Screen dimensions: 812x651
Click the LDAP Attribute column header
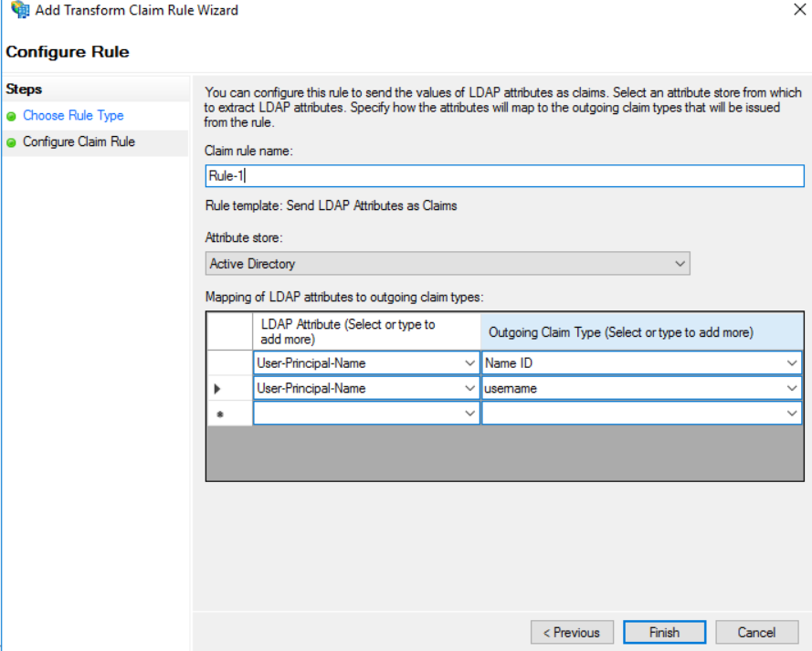click(366, 331)
